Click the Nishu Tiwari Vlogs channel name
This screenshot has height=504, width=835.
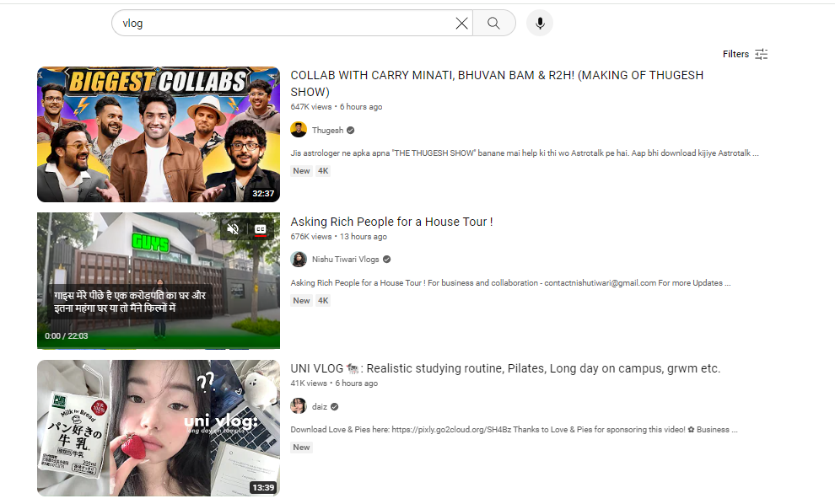point(346,260)
